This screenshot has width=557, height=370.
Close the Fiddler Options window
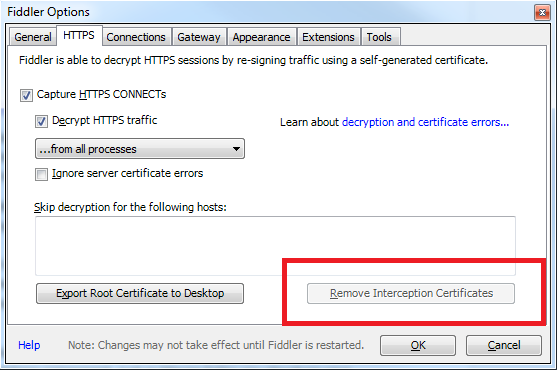pyautogui.click(x=542, y=13)
